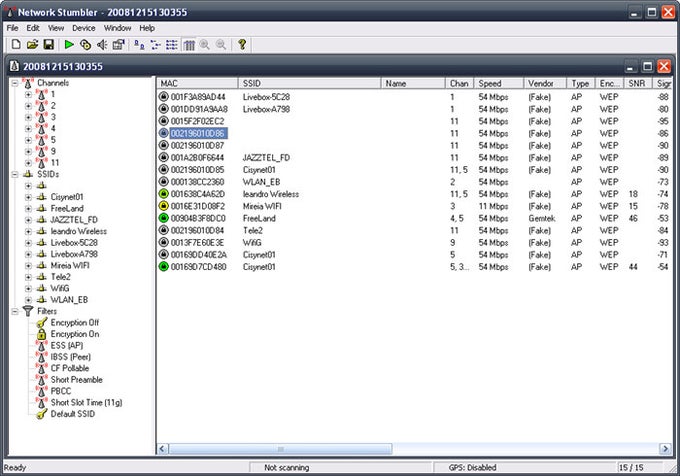Expand channel 11 in the tree

tap(28, 163)
